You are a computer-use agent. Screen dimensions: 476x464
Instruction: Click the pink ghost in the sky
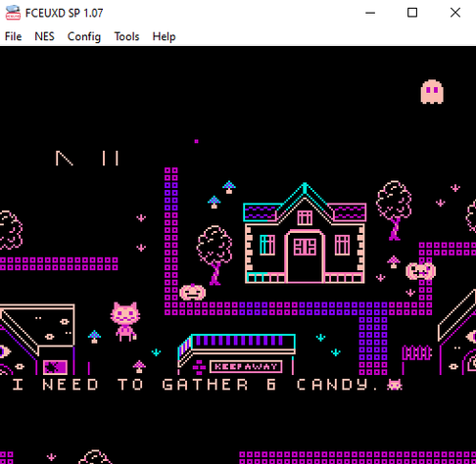[x=432, y=92]
